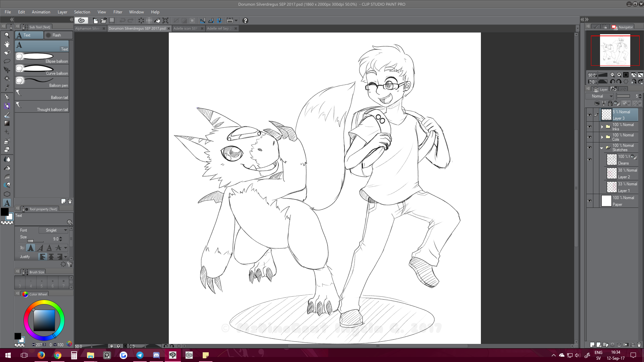Hide the Paper layer
The width and height of the screenshot is (644, 362).
589,201
